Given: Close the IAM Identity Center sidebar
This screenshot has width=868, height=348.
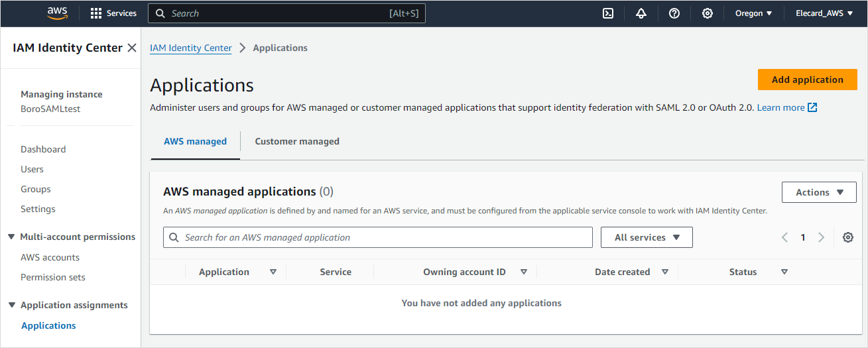Looking at the screenshot, I should tap(132, 48).
